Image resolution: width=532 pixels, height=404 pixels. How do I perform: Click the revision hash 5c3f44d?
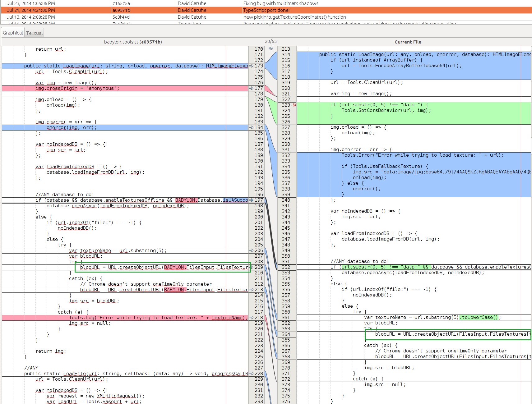[x=121, y=17]
